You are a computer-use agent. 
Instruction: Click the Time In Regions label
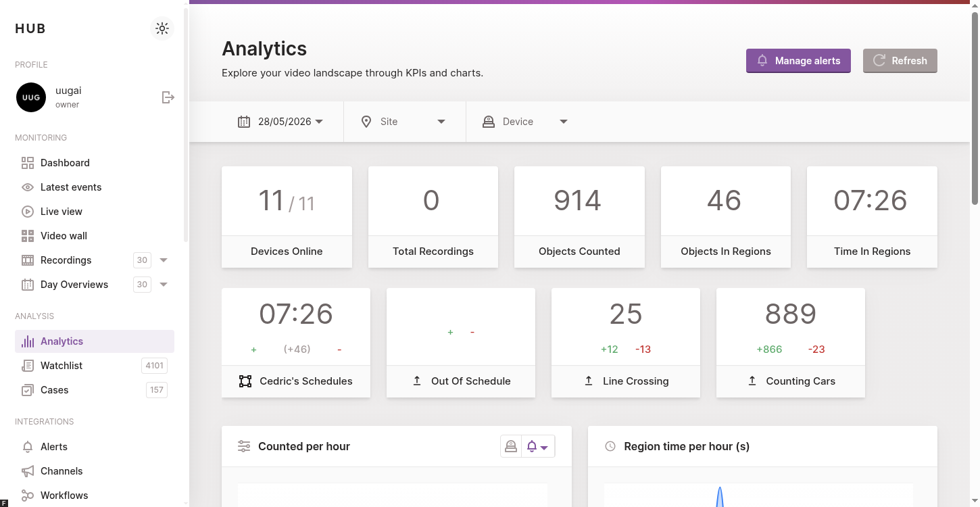[872, 251]
